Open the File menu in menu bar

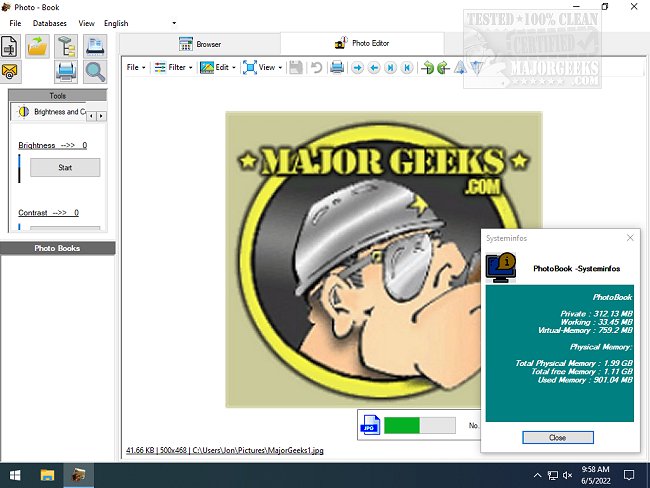tap(15, 23)
